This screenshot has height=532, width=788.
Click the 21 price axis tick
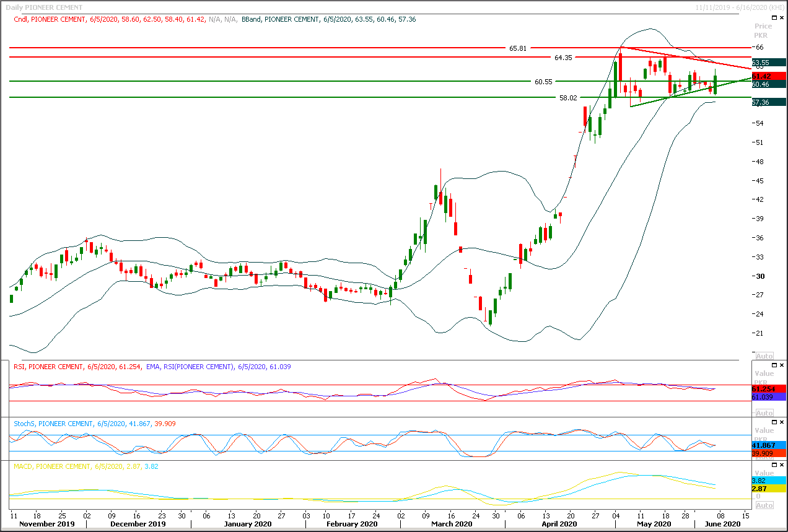[x=760, y=333]
